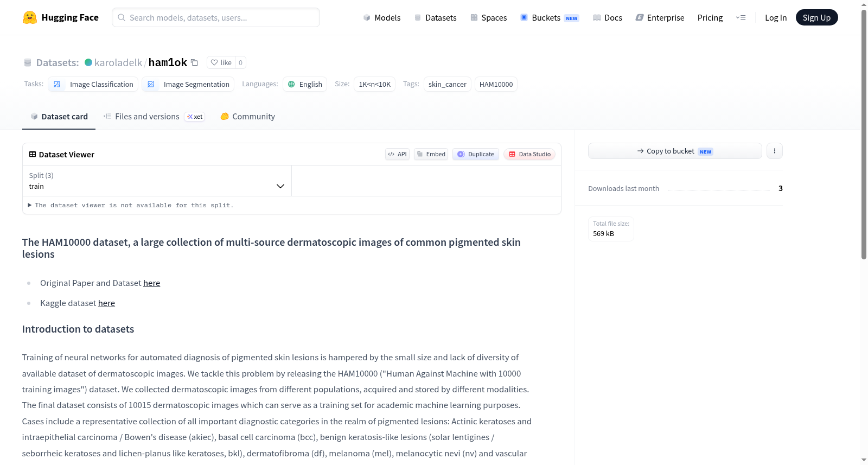Click Copy to bucket button
The width and height of the screenshot is (868, 465).
(675, 151)
